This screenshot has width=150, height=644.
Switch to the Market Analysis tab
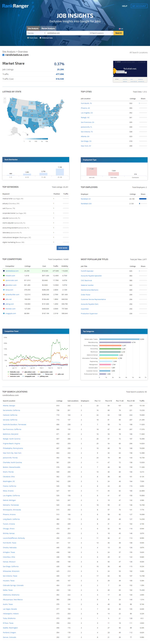pos(48,28)
